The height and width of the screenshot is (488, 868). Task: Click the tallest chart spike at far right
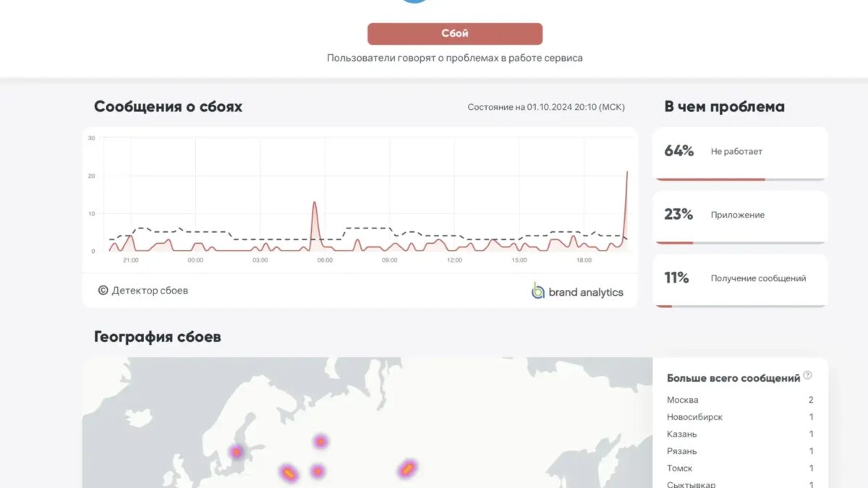pyautogui.click(x=626, y=174)
